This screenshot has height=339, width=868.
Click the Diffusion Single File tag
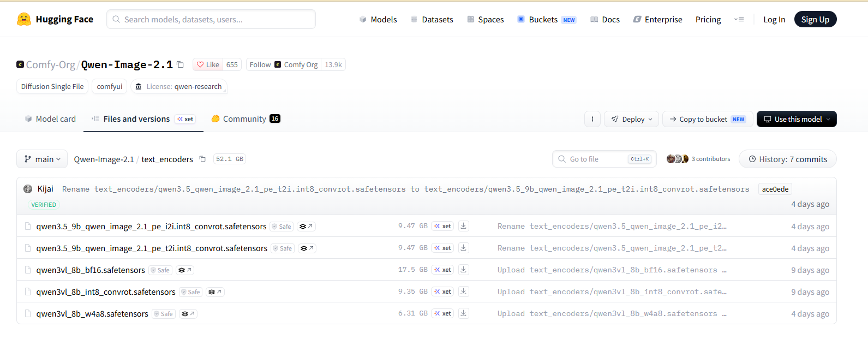pos(52,87)
